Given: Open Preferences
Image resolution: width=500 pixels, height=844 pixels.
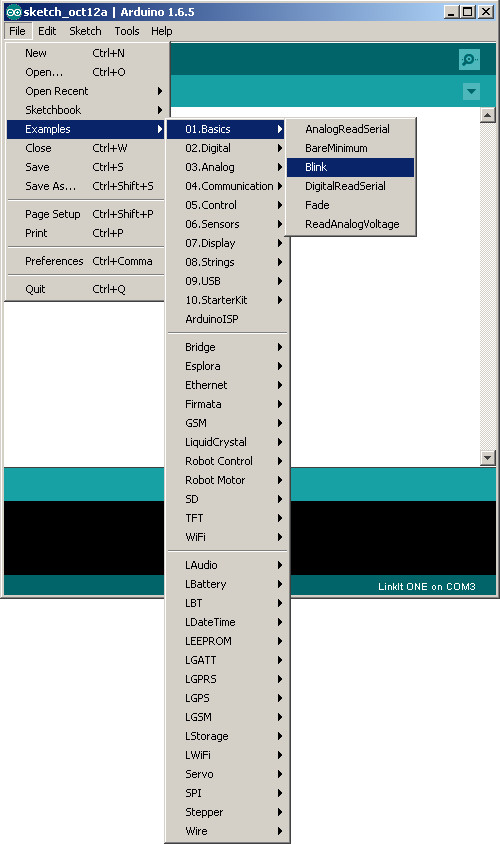Looking at the screenshot, I should click(85, 261).
